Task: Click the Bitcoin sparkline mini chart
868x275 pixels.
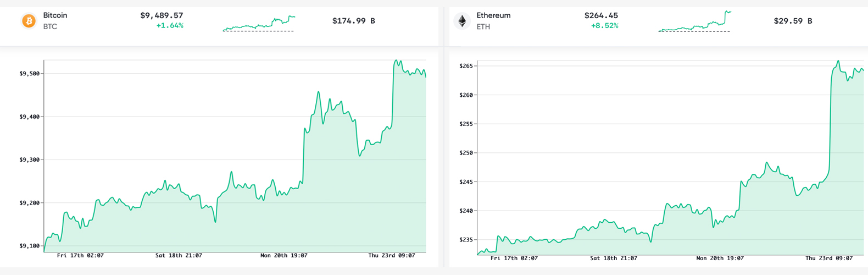Action: click(259, 24)
